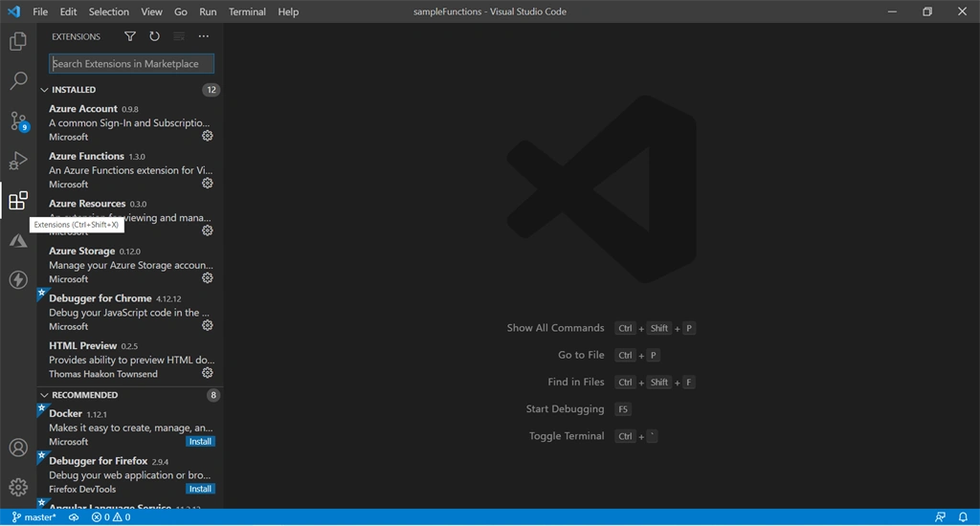Open the Terminal menu
980x526 pixels.
(247, 11)
